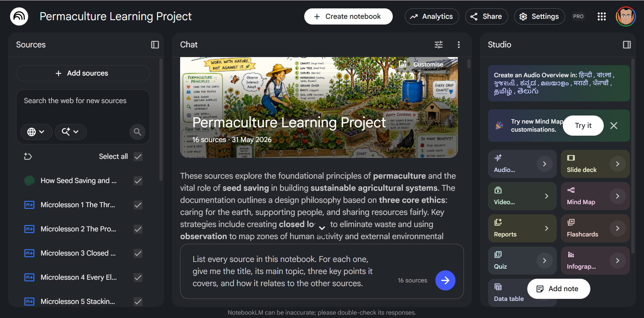This screenshot has width=644, height=318.
Task: Click the web source search field
Action: [x=83, y=101]
